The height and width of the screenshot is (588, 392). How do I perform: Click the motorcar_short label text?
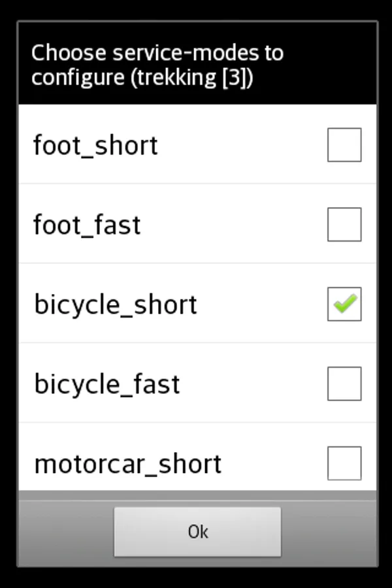coord(127,464)
